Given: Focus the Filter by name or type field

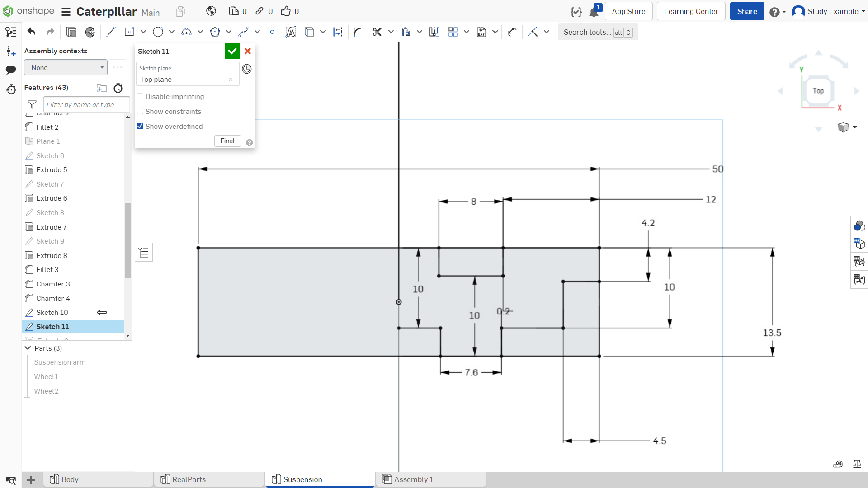Looking at the screenshot, I should pos(86,104).
